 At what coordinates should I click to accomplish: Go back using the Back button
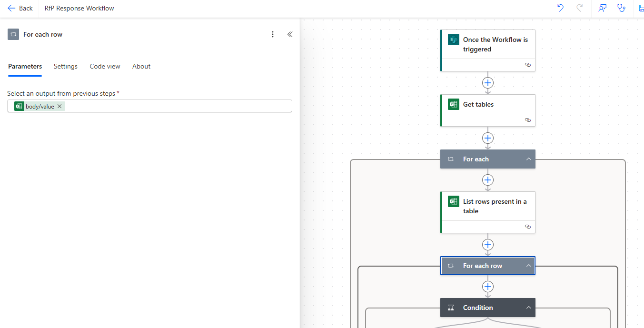[x=20, y=8]
